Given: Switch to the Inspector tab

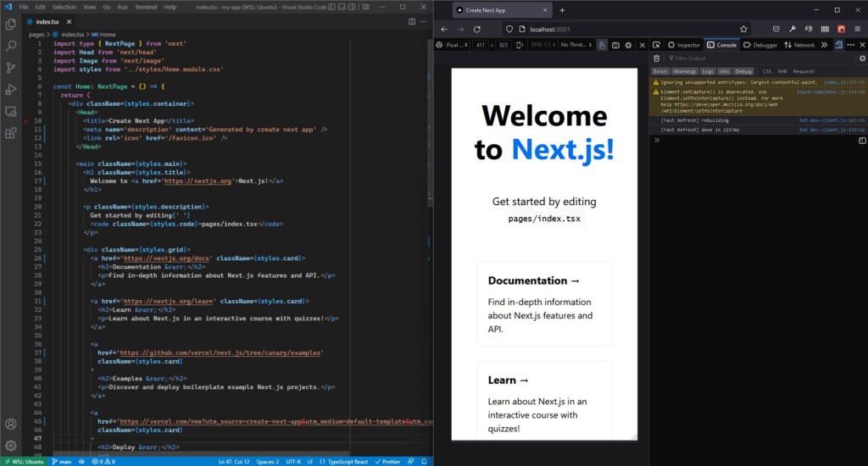Looking at the screenshot, I should click(x=684, y=45).
